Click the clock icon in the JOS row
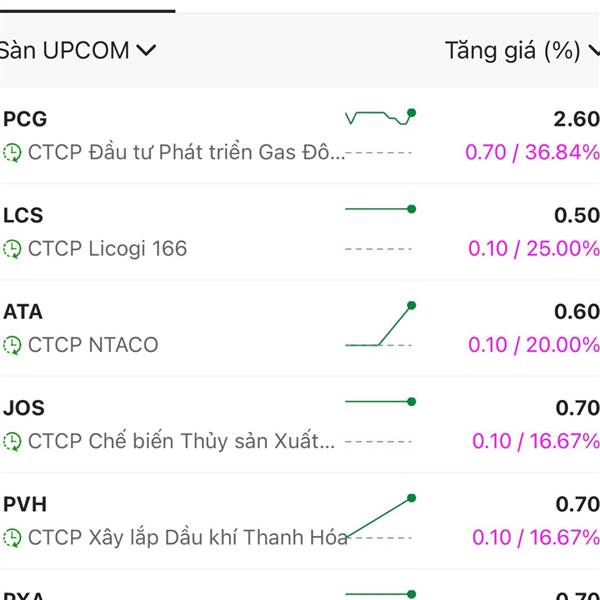600x600 pixels. pos(12,442)
